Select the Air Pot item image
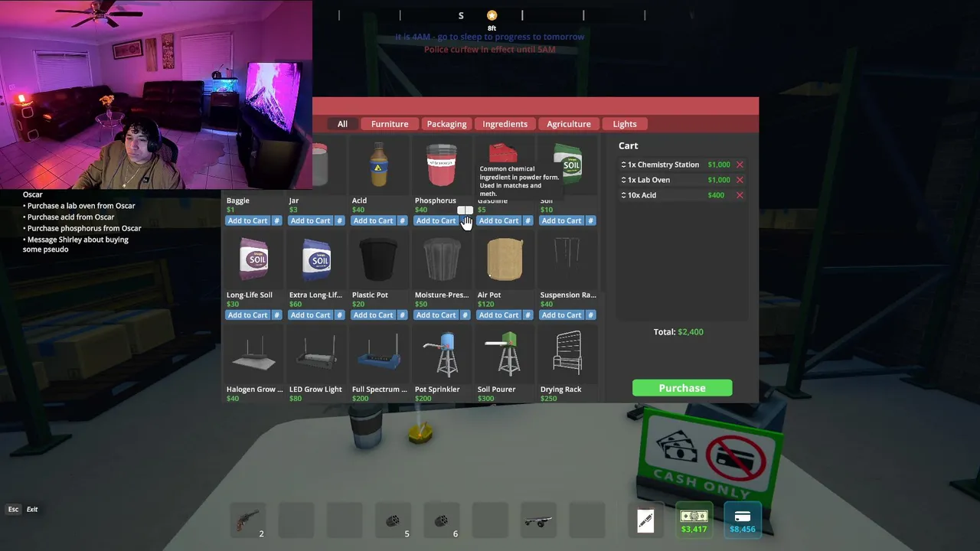 [505, 260]
